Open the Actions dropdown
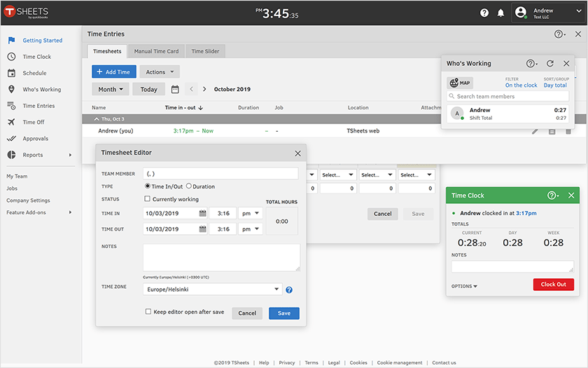Image resolution: width=588 pixels, height=368 pixels. click(160, 71)
